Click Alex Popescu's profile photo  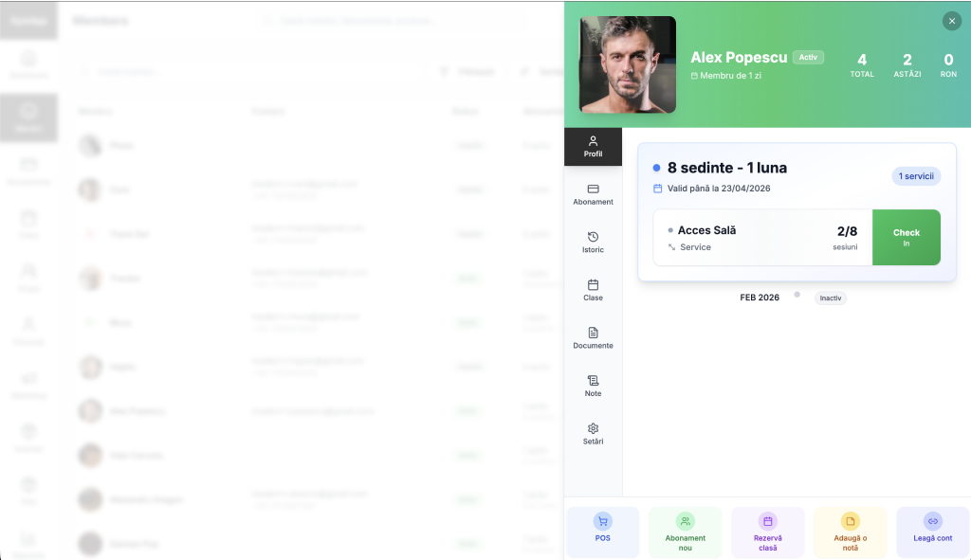[627, 65]
